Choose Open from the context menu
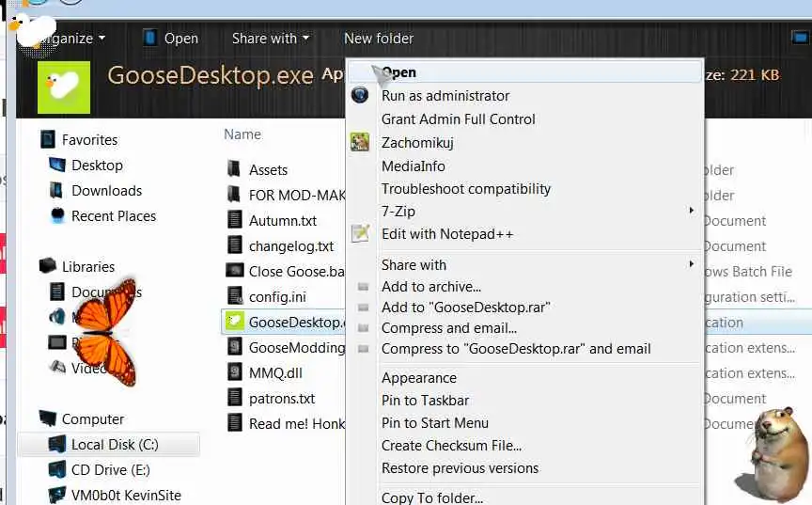The height and width of the screenshot is (505, 812). pyautogui.click(x=524, y=72)
